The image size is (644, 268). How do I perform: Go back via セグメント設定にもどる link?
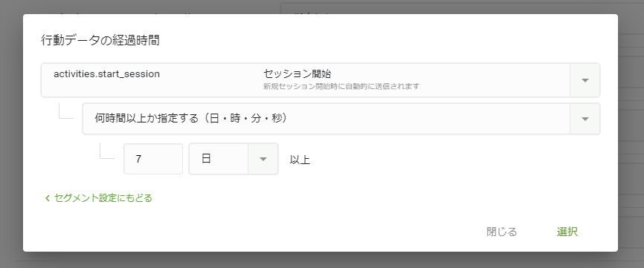pyautogui.click(x=99, y=198)
